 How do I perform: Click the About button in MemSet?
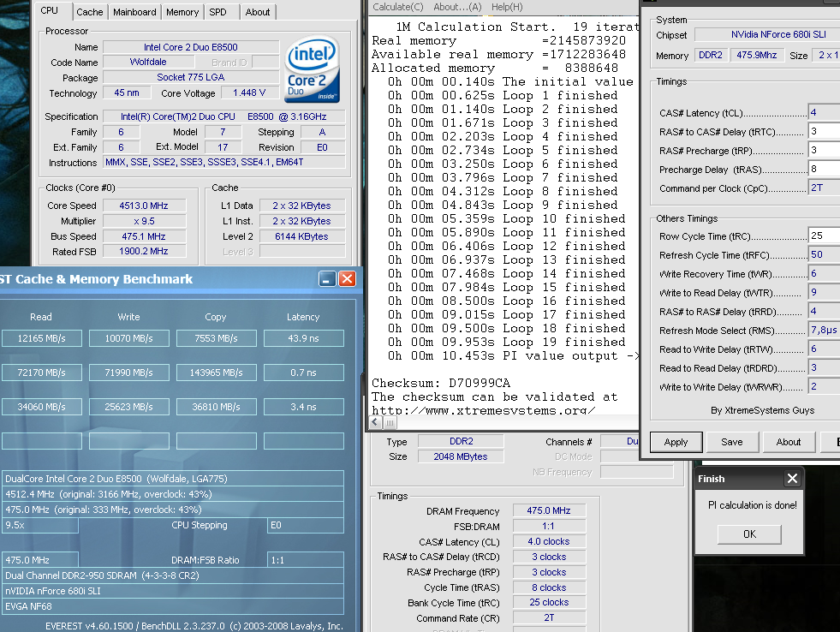pos(789,442)
